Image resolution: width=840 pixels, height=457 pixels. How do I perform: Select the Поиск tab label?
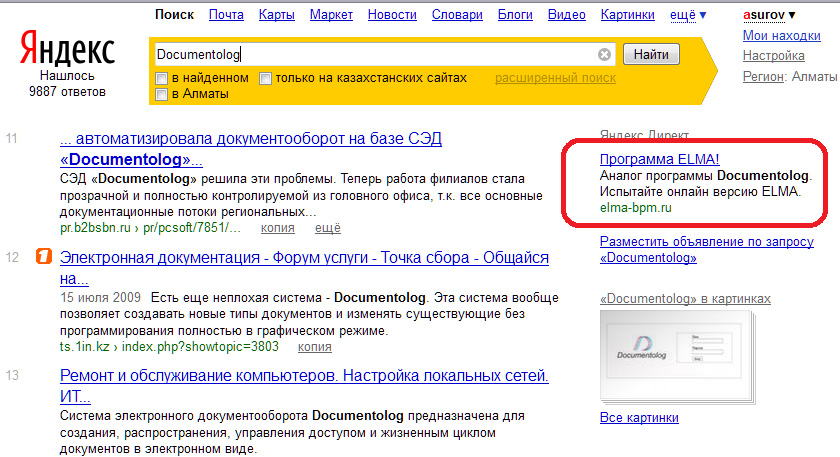tap(174, 15)
